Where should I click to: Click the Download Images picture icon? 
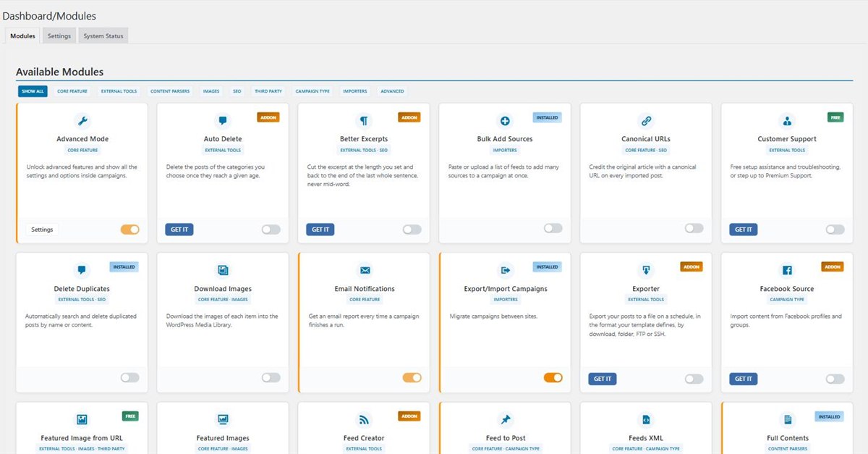223,270
